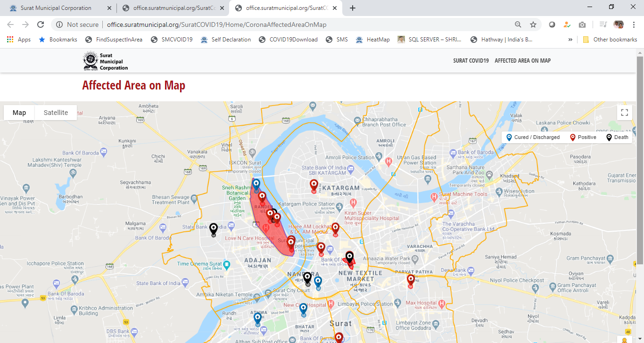
Task: Open the media controls playlist icon
Action: click(603, 24)
